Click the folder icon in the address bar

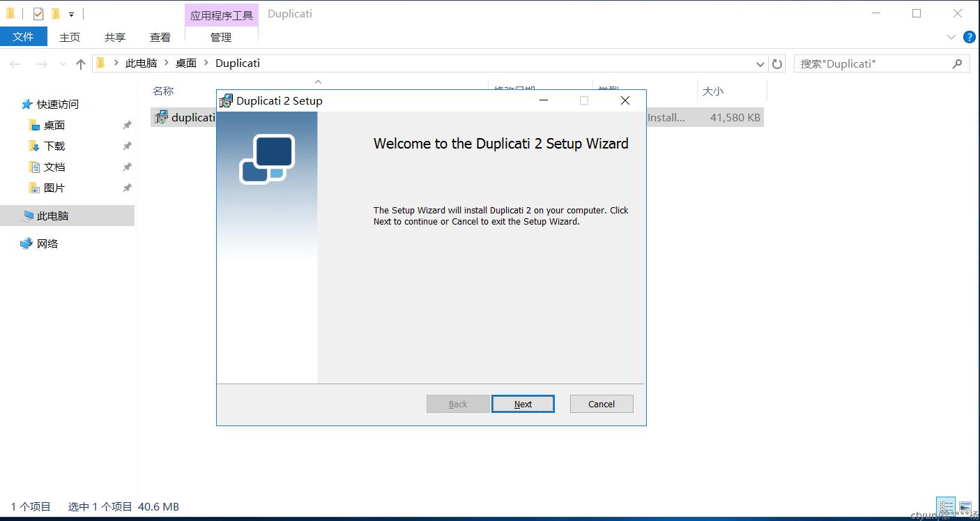tap(100, 63)
